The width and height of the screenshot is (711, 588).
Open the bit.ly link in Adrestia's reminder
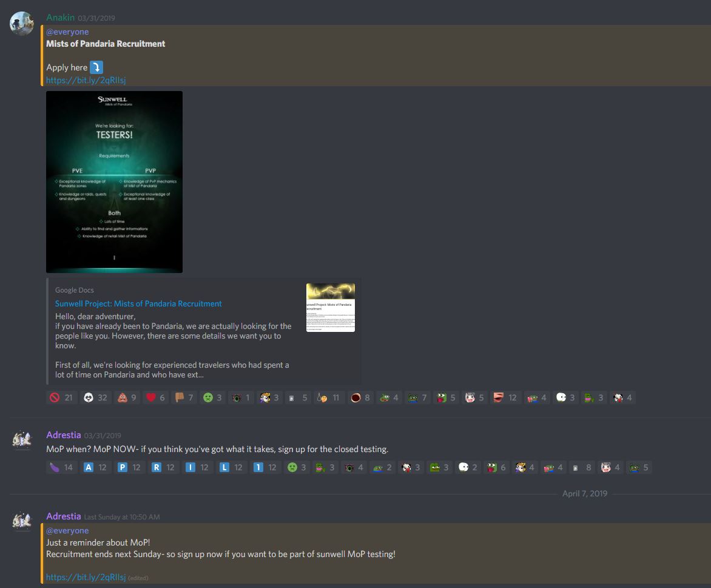click(86, 577)
